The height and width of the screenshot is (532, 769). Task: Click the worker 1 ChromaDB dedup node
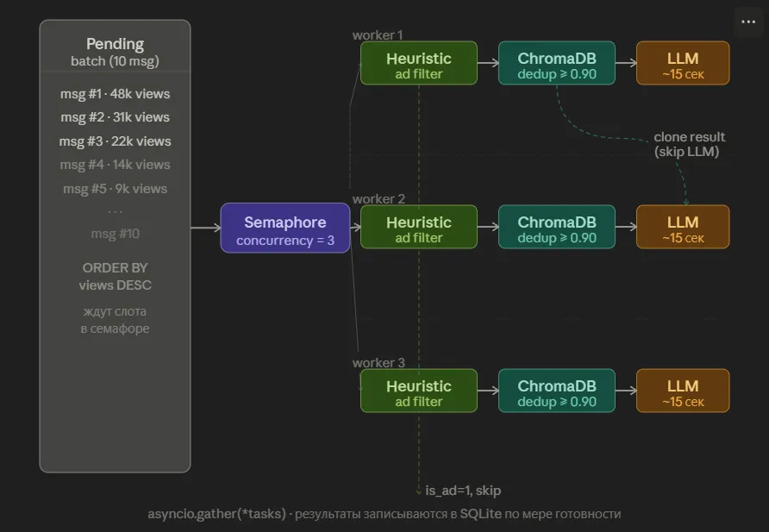[x=557, y=63]
